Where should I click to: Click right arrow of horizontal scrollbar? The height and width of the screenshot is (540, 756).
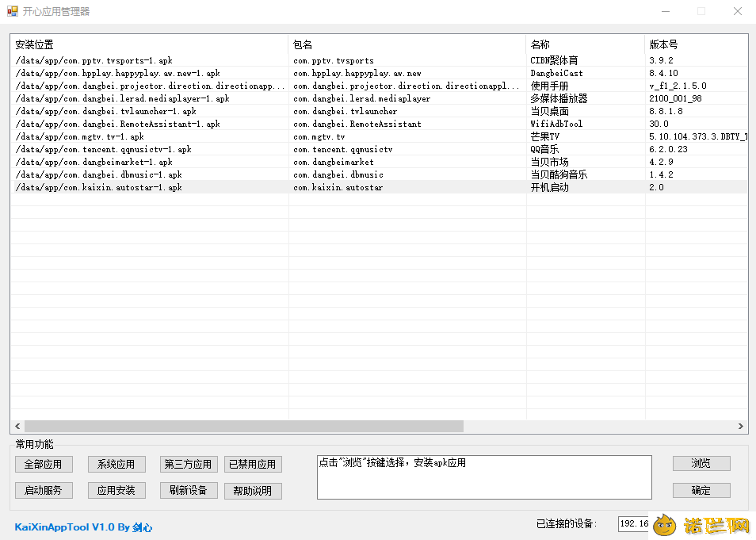point(741,426)
